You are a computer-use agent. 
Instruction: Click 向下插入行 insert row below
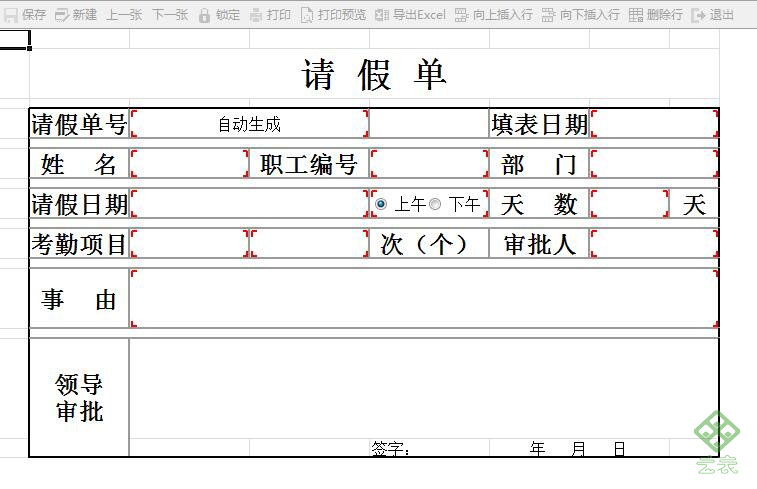pos(580,15)
